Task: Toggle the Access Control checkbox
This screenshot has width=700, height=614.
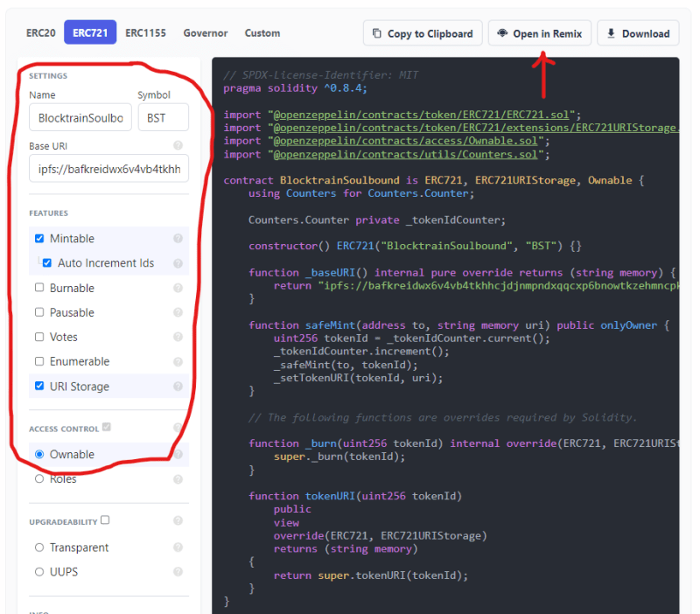Action: [106, 427]
